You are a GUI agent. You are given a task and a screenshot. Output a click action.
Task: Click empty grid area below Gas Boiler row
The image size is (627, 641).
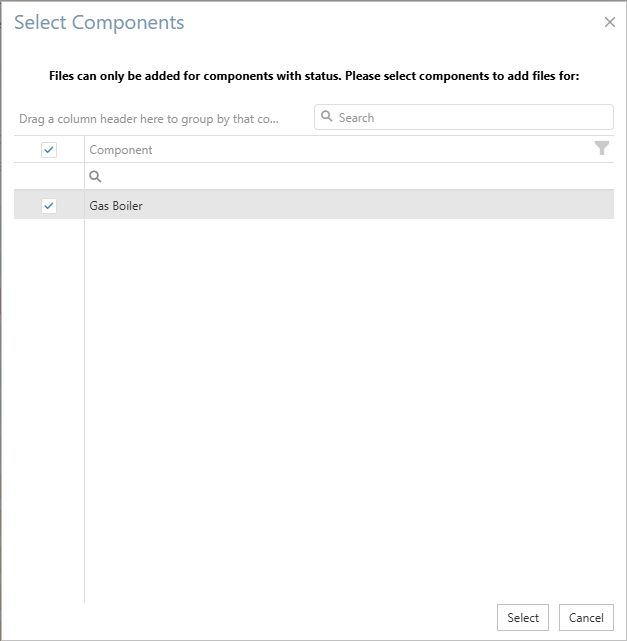tap(350, 400)
